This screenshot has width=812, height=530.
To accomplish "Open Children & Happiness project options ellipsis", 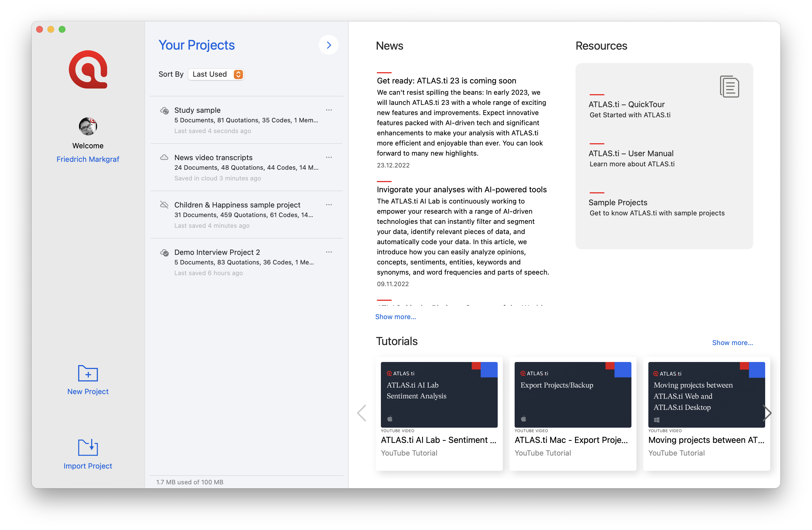I will coord(329,204).
